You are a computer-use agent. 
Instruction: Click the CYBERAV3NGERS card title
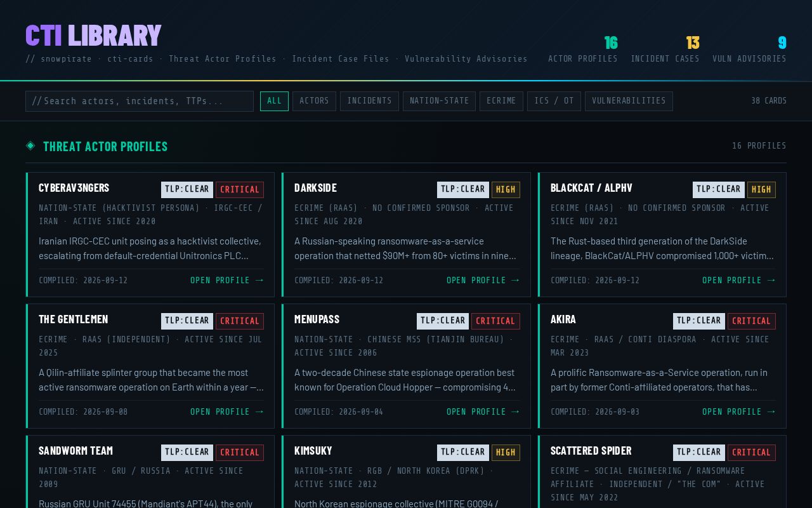pyautogui.click(x=74, y=188)
